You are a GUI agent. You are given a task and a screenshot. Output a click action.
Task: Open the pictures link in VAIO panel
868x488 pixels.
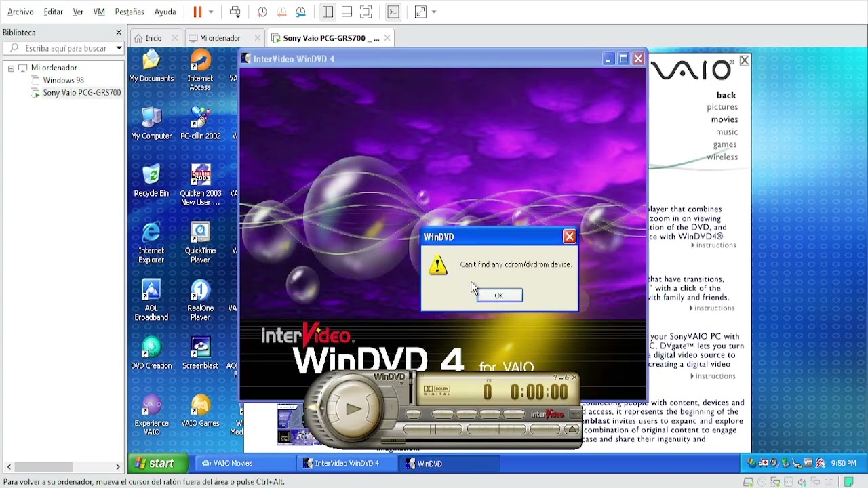coord(722,107)
